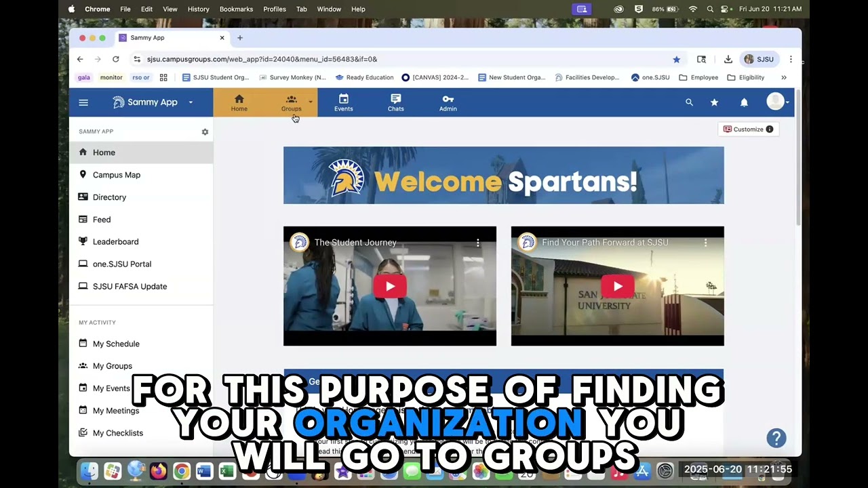Click the browser back arrow
This screenshot has height=488, width=868.
(80, 59)
